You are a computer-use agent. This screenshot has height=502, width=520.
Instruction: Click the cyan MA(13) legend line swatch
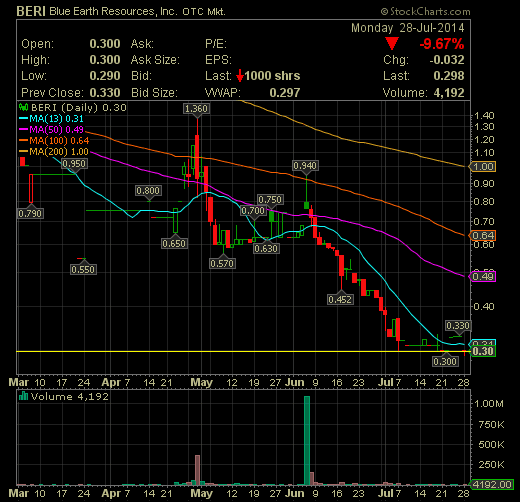tap(24, 118)
